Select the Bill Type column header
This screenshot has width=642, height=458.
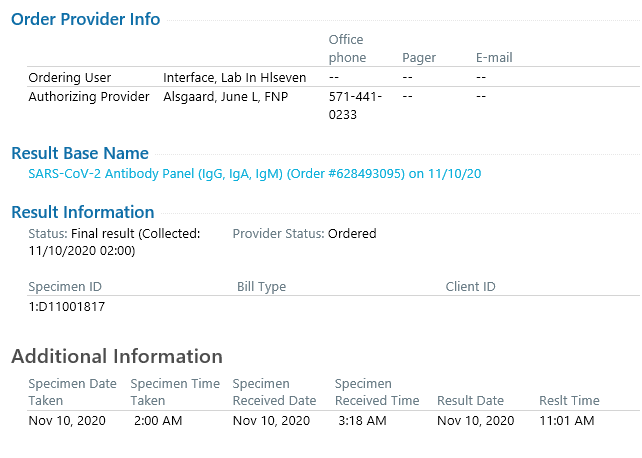click(261, 287)
